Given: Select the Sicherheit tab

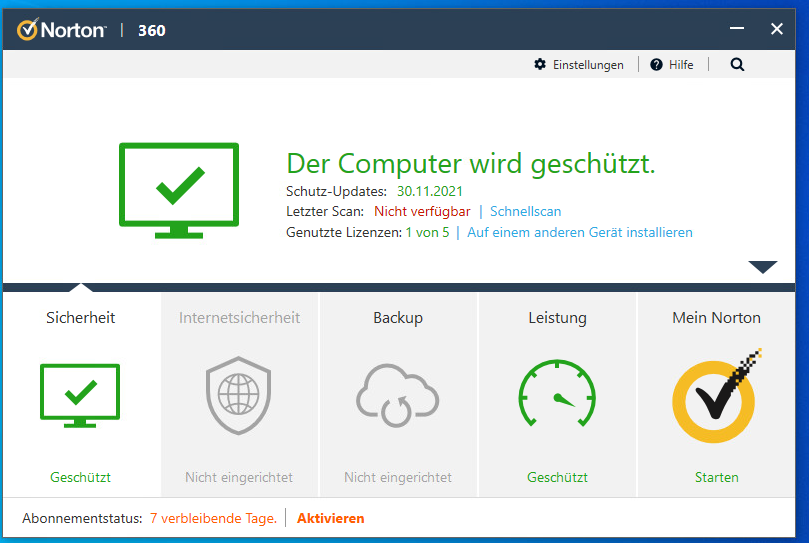Looking at the screenshot, I should click(80, 317).
